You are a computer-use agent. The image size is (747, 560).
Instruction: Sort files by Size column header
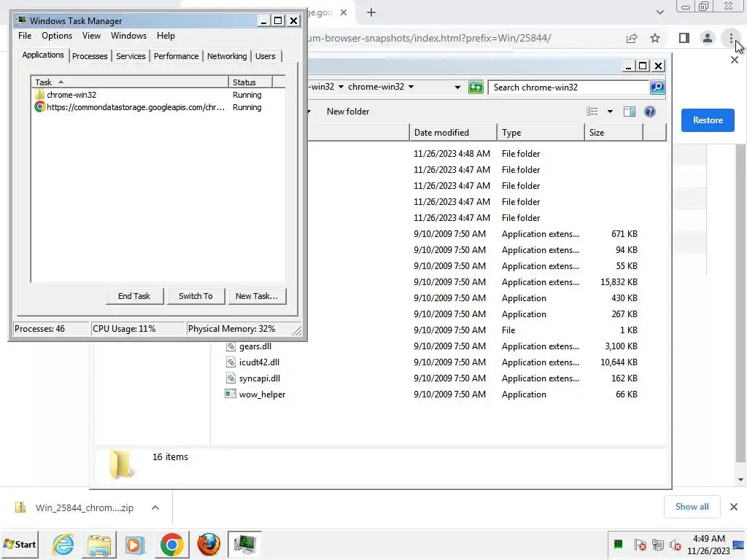tap(614, 133)
